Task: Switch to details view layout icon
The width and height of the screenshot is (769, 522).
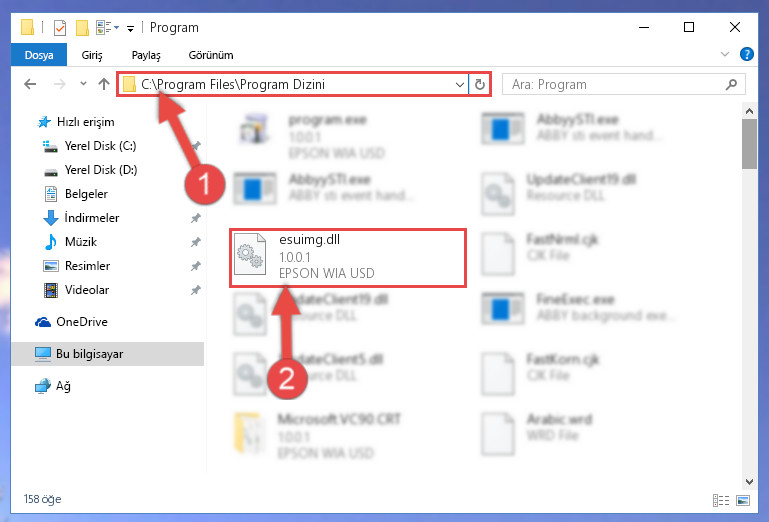Action: 721,500
